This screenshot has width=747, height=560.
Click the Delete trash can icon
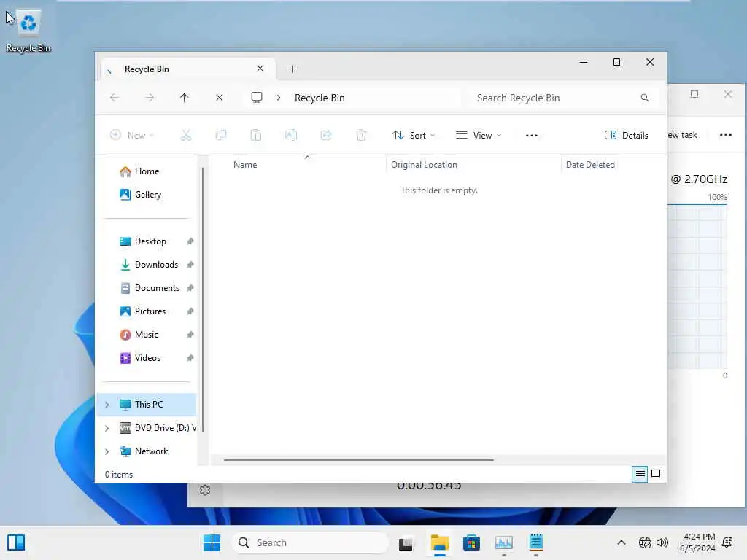click(x=361, y=135)
